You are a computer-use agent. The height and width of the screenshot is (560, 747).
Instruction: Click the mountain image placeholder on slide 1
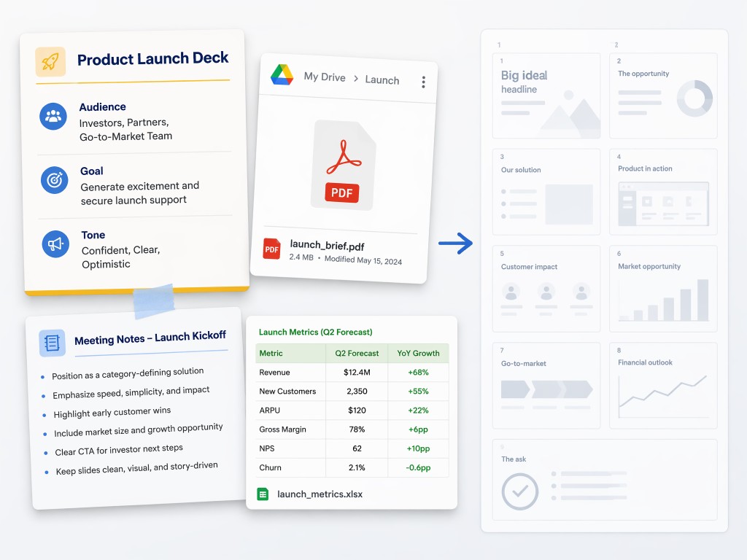tap(570, 111)
